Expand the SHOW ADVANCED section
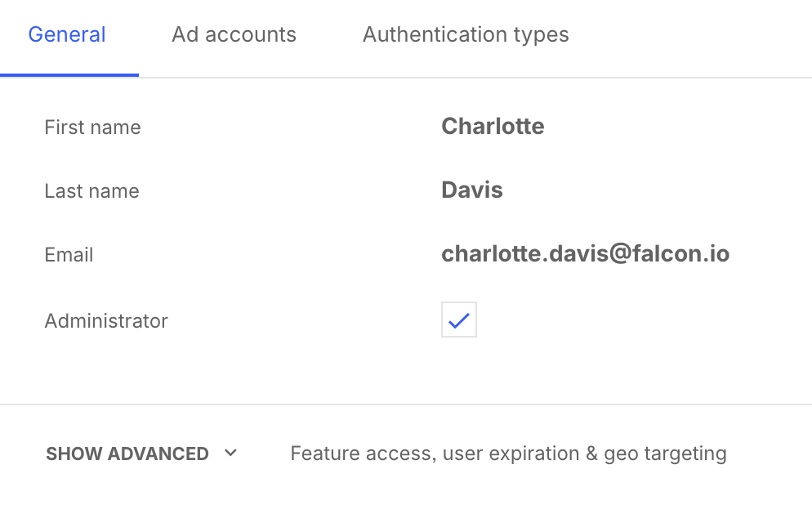This screenshot has height=523, width=812. pos(141,454)
